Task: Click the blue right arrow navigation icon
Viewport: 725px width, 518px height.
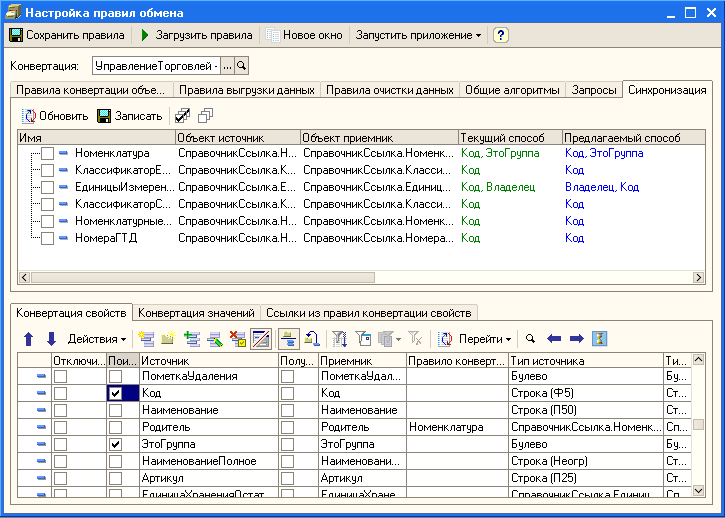Action: (x=577, y=339)
